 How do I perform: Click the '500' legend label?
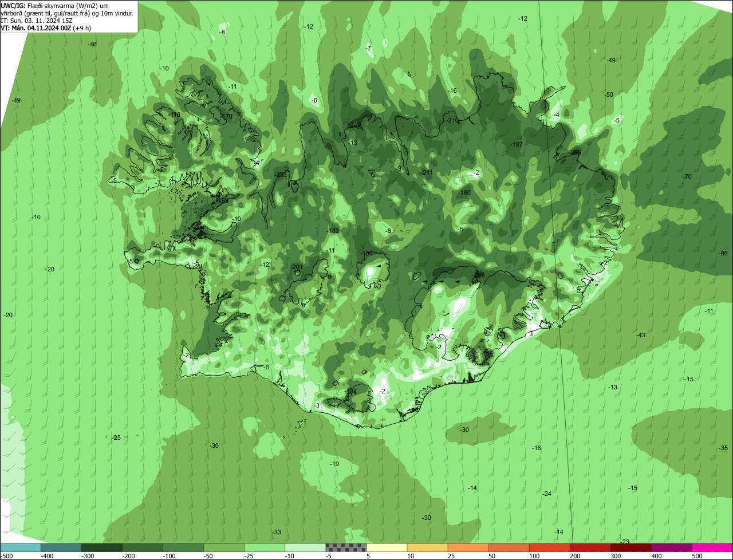(697, 556)
